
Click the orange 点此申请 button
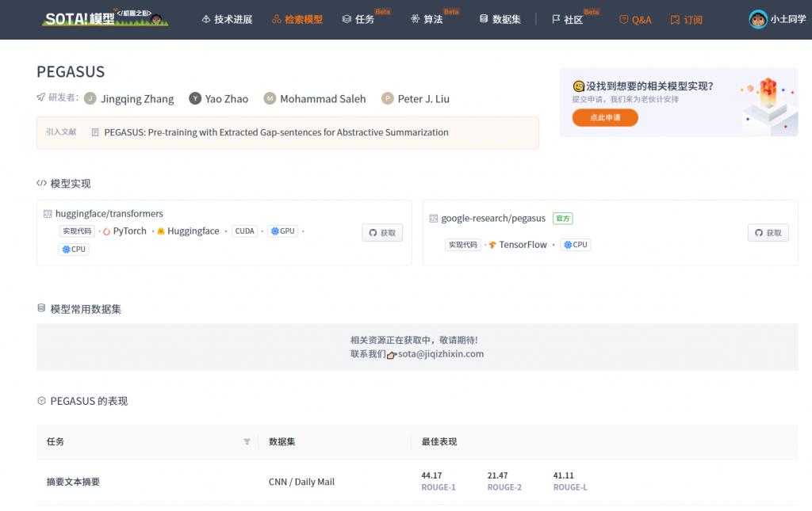tap(605, 118)
